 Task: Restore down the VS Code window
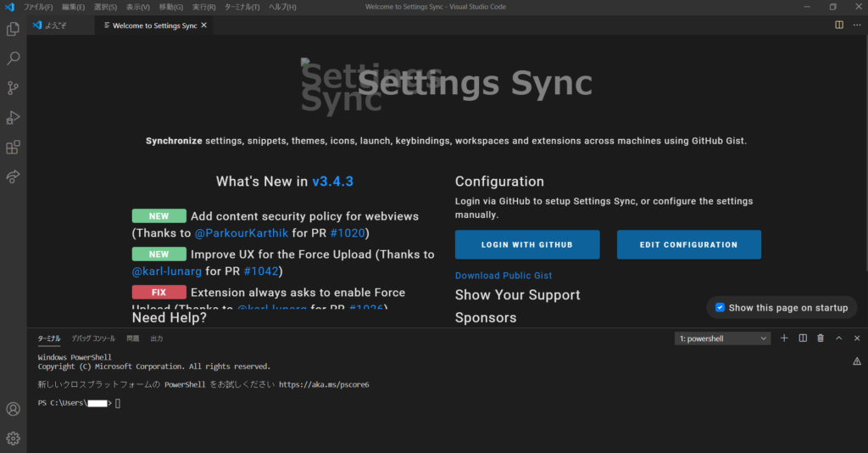click(x=832, y=7)
